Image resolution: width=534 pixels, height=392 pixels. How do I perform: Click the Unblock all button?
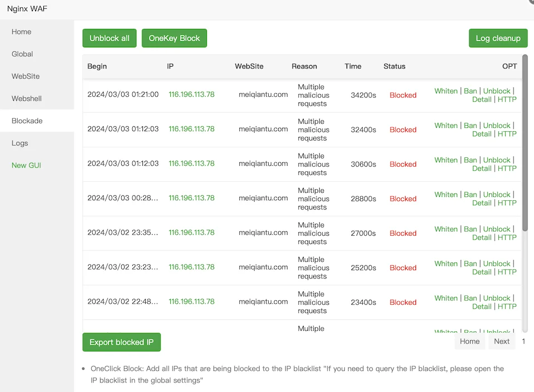coord(110,38)
